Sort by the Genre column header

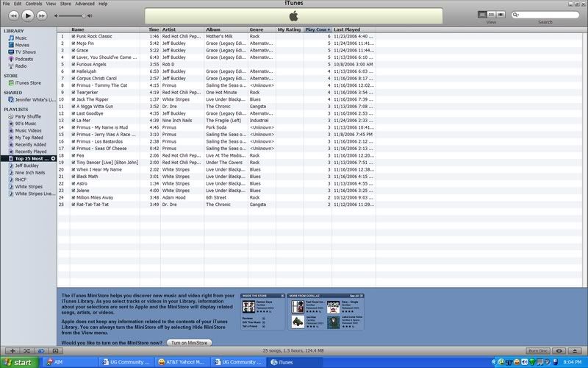[262, 29]
